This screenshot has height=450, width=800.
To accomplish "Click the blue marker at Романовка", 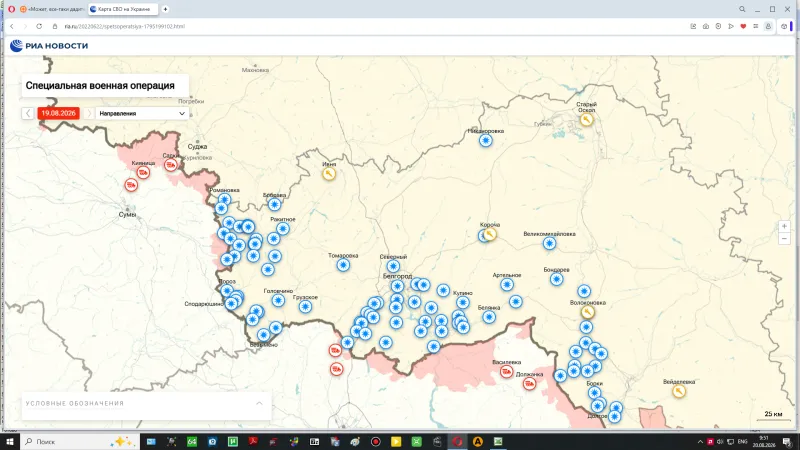I will 224,199.
